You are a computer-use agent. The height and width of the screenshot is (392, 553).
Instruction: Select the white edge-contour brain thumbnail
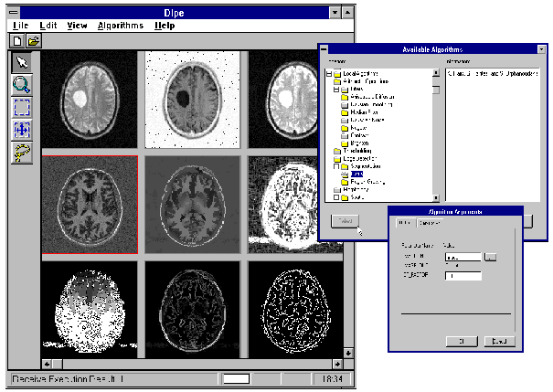tap(295, 310)
